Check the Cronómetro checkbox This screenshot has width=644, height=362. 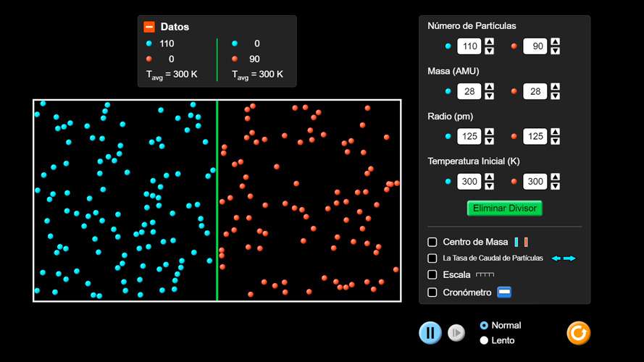click(x=432, y=292)
